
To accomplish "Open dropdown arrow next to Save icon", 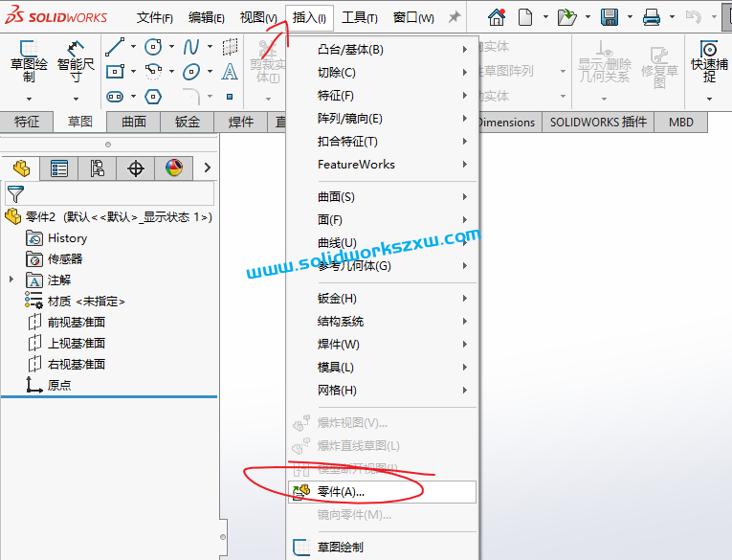I will point(630,17).
